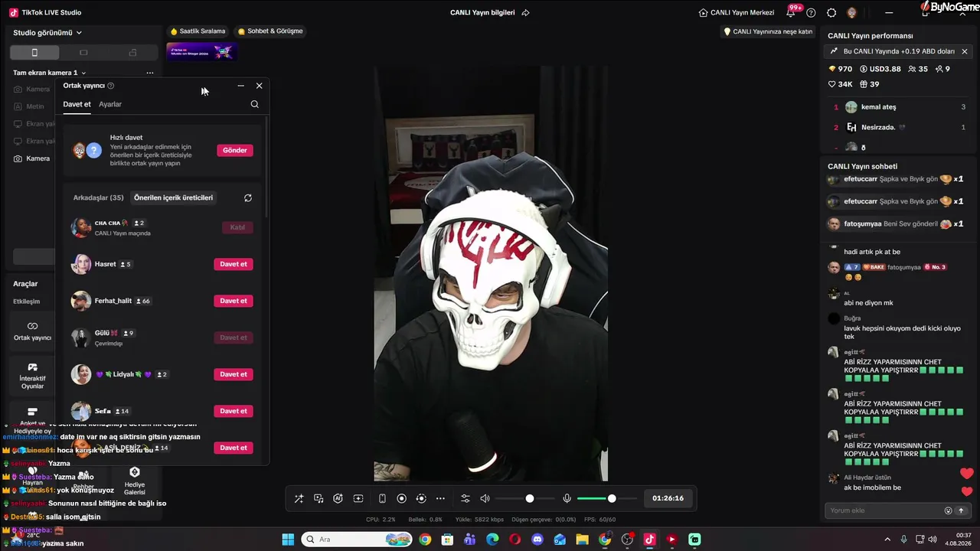The image size is (980, 551).
Task: Click the Ortak yayıncı tool
Action: (x=32, y=331)
